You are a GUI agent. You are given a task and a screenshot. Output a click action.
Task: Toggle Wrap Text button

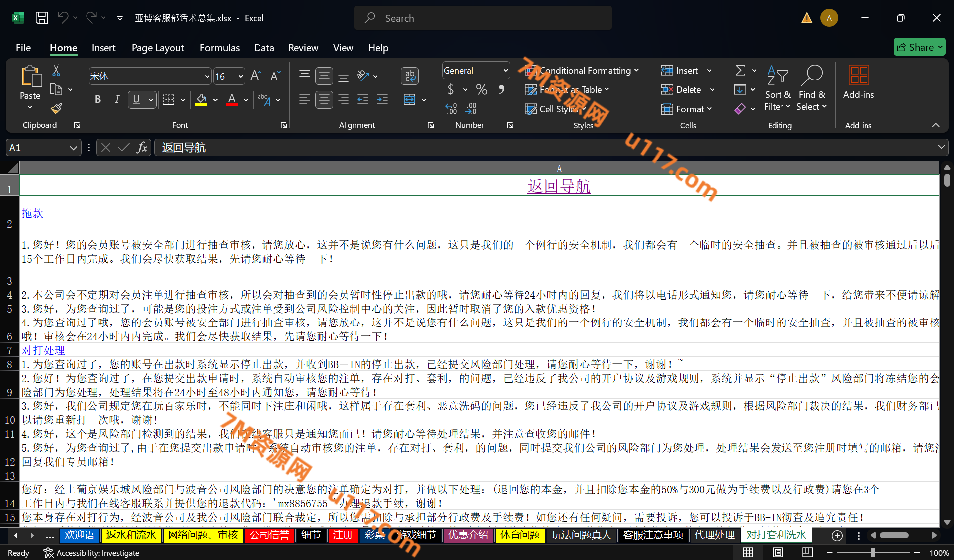pos(410,76)
